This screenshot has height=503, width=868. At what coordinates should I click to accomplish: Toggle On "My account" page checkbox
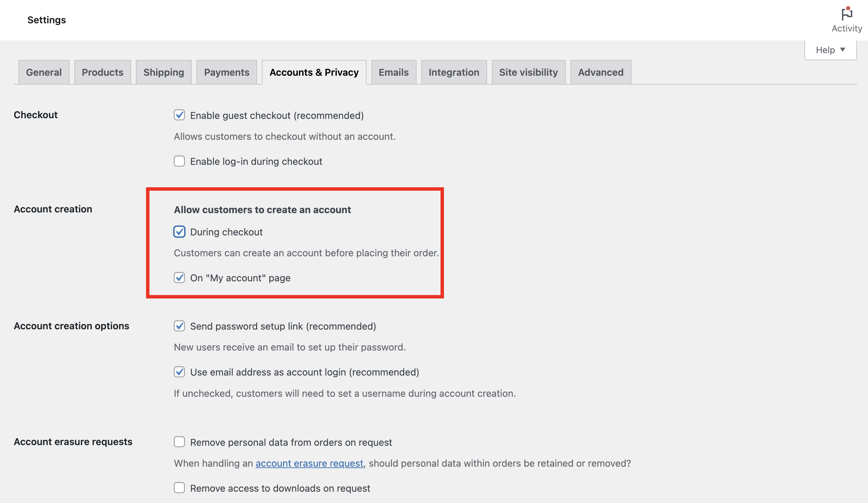click(x=179, y=278)
